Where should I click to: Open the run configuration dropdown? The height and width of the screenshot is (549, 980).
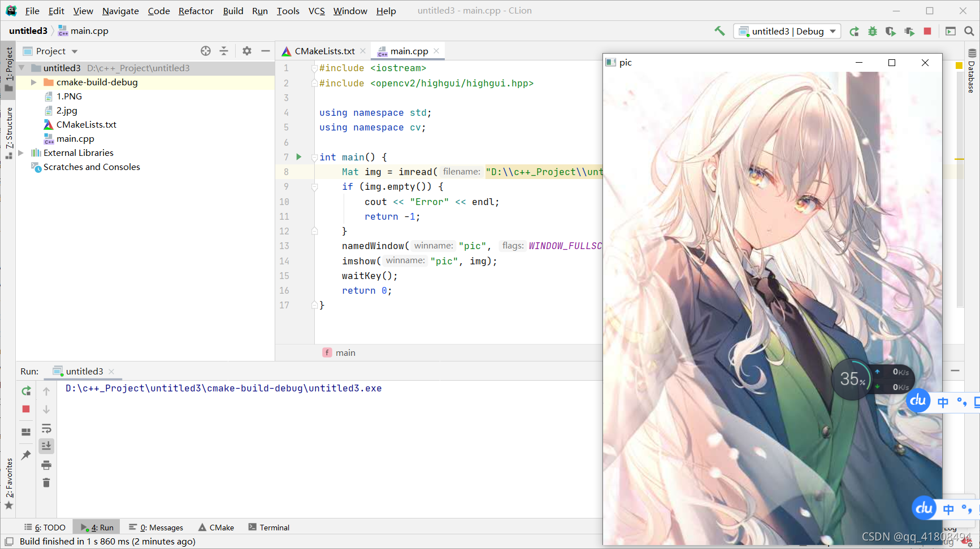(787, 32)
